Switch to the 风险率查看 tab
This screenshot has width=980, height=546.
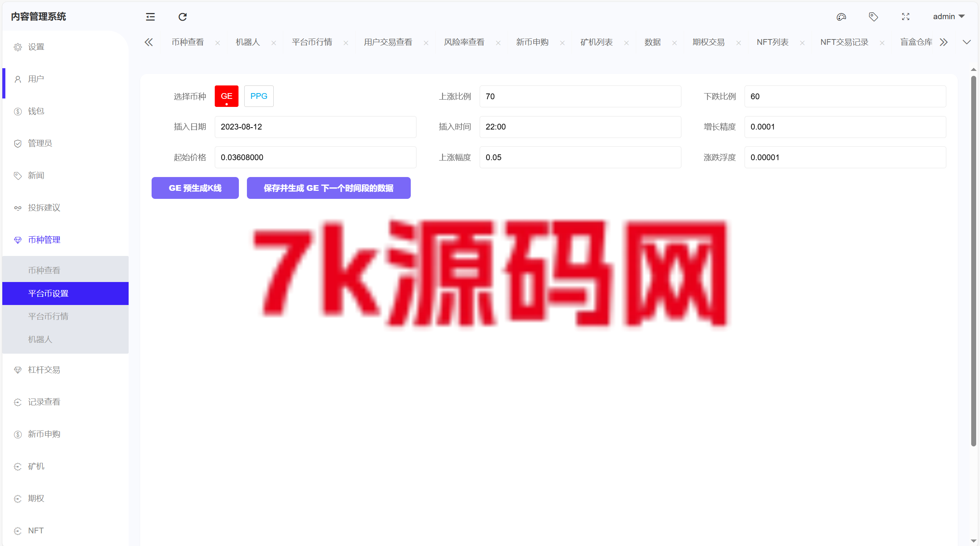(464, 42)
